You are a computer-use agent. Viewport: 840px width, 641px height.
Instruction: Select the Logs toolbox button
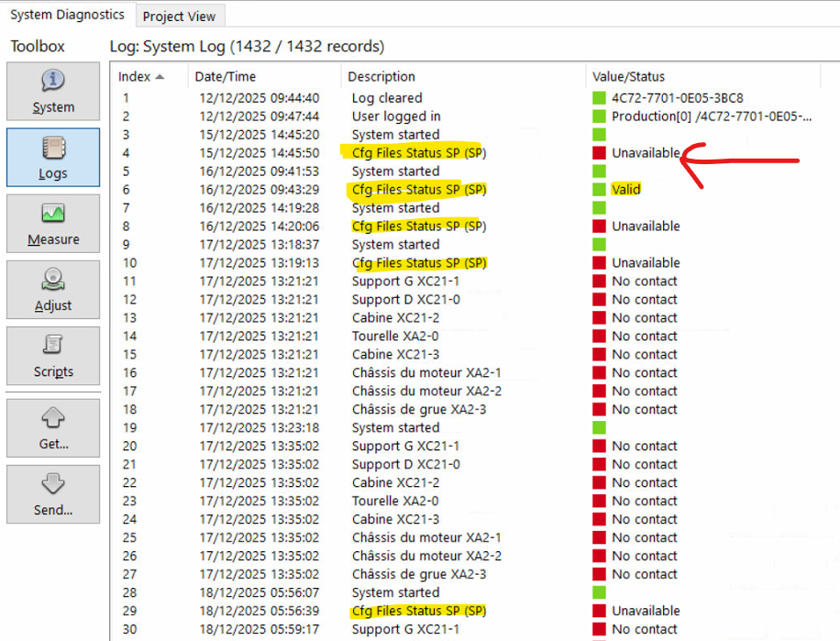(x=53, y=157)
